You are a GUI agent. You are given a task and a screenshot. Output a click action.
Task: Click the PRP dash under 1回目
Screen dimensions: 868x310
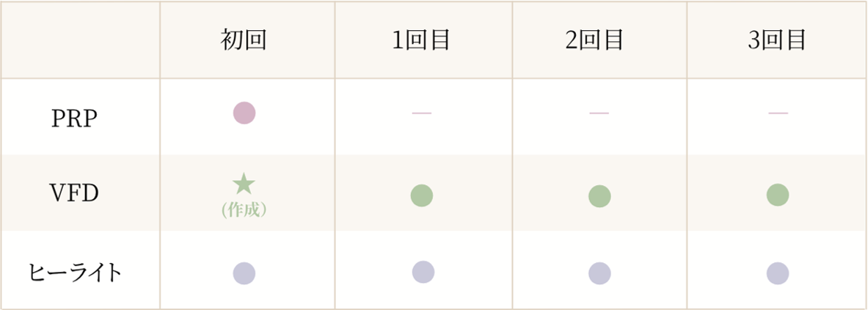(422, 113)
